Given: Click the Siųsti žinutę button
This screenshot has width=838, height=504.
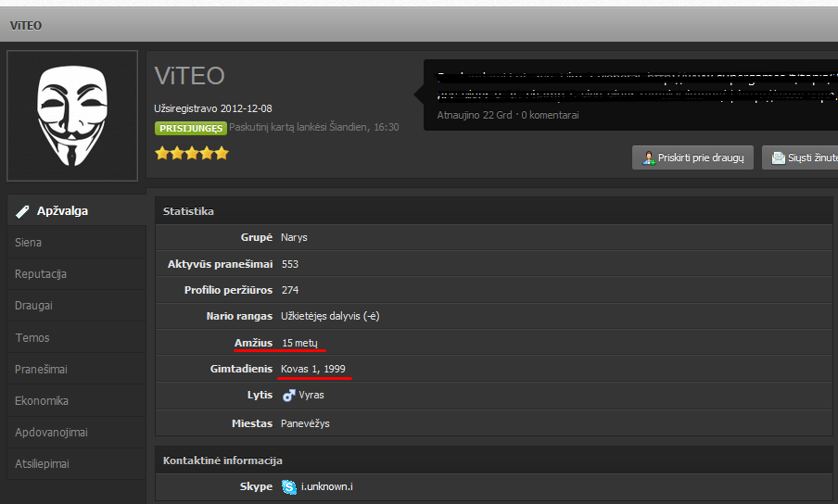Looking at the screenshot, I should pyautogui.click(x=800, y=157).
